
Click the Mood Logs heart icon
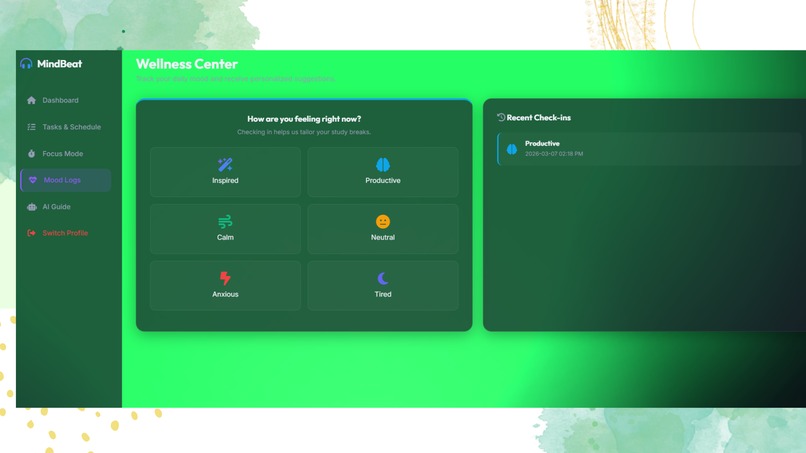[x=33, y=180]
